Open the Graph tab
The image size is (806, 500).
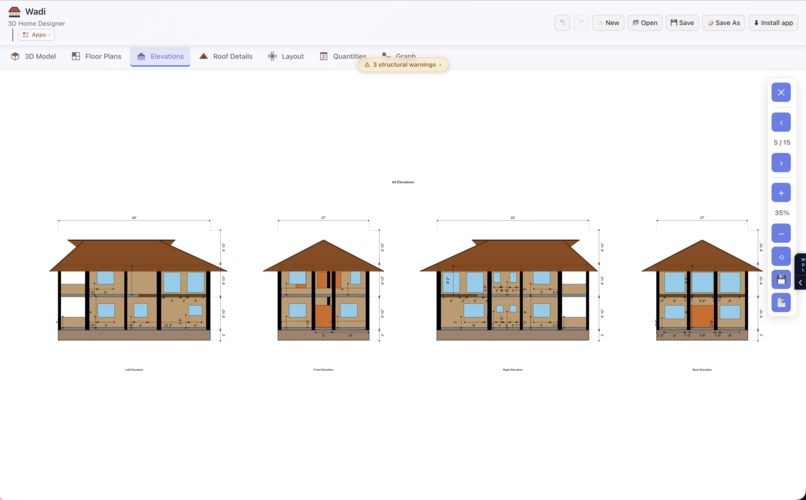[x=399, y=57]
